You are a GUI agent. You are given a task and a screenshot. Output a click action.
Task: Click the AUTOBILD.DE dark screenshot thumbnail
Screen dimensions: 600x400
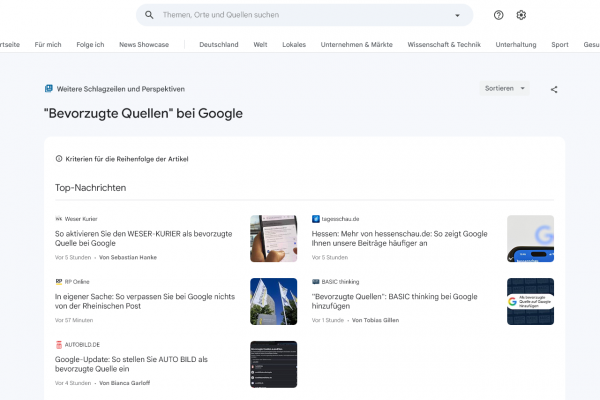(x=274, y=364)
